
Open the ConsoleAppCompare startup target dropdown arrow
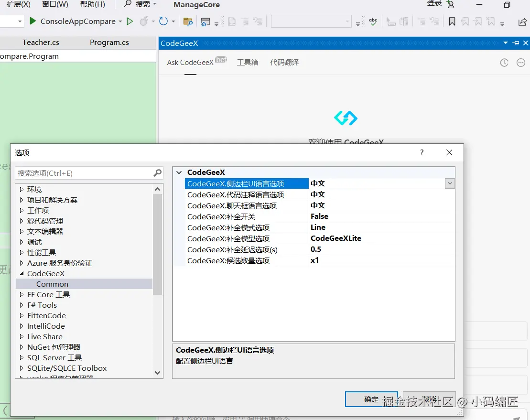point(120,22)
